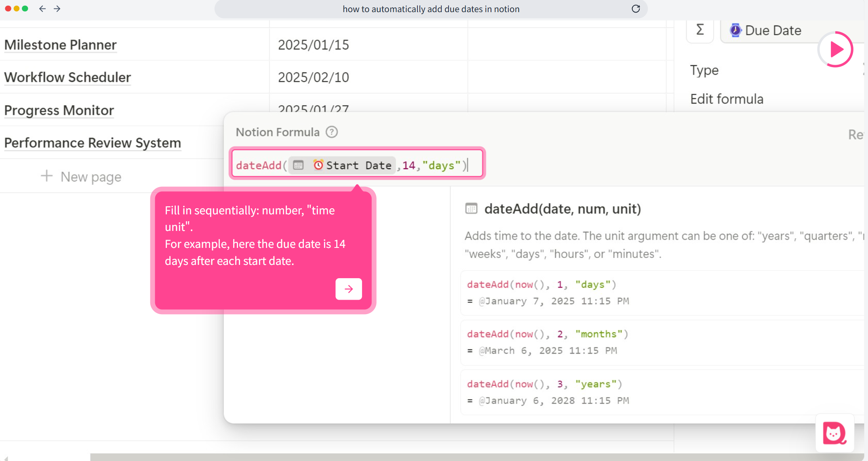This screenshot has height=461, width=868.
Task: Open the Progress Monitor page
Action: (59, 110)
